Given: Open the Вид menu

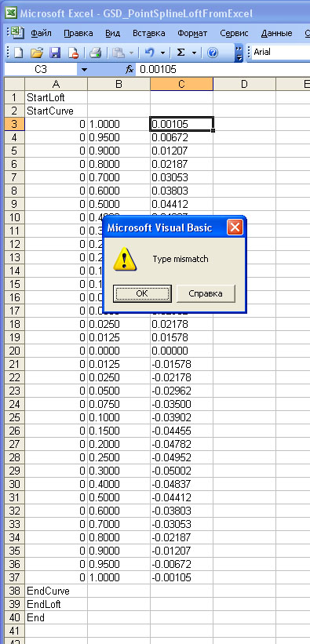Looking at the screenshot, I should 113,33.
